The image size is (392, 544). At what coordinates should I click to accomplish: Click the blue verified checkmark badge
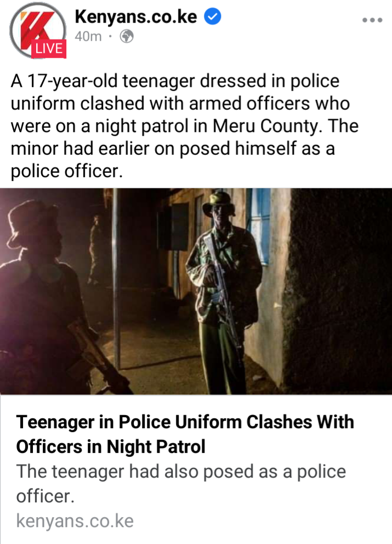(x=212, y=16)
